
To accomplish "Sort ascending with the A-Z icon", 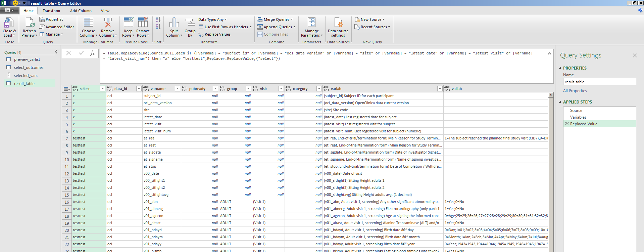I will (x=158, y=19).
